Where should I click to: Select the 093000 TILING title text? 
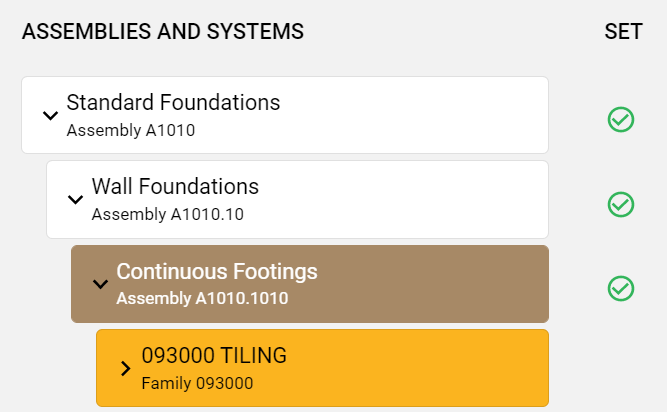pos(214,355)
